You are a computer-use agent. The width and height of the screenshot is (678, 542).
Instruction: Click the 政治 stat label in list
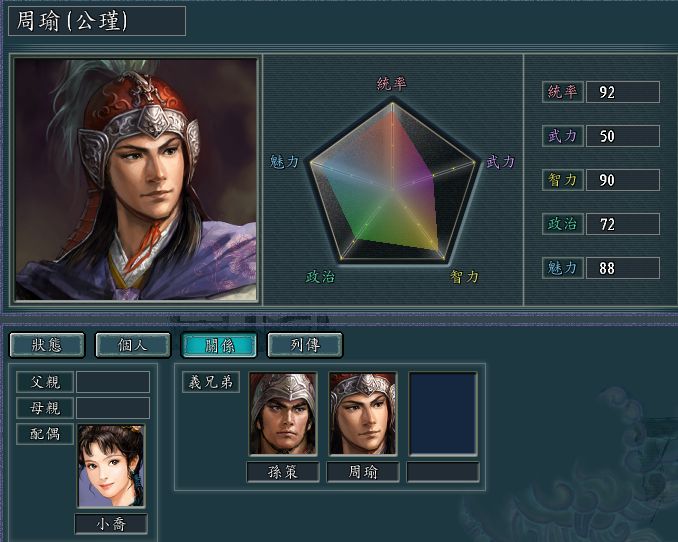[563, 224]
